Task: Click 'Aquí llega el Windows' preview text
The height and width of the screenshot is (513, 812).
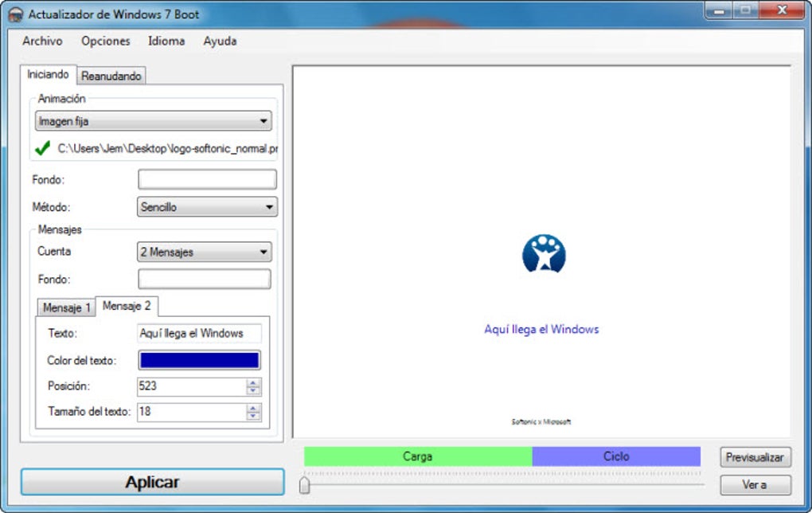Action: 541,329
